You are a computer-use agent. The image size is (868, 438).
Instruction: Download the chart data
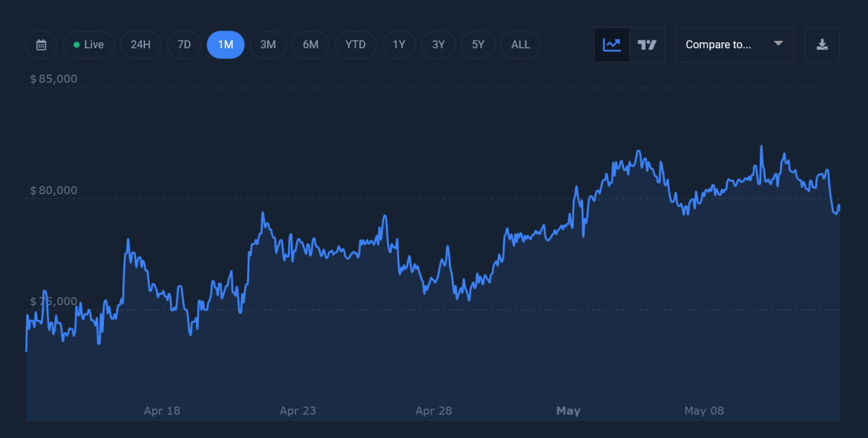coord(822,45)
